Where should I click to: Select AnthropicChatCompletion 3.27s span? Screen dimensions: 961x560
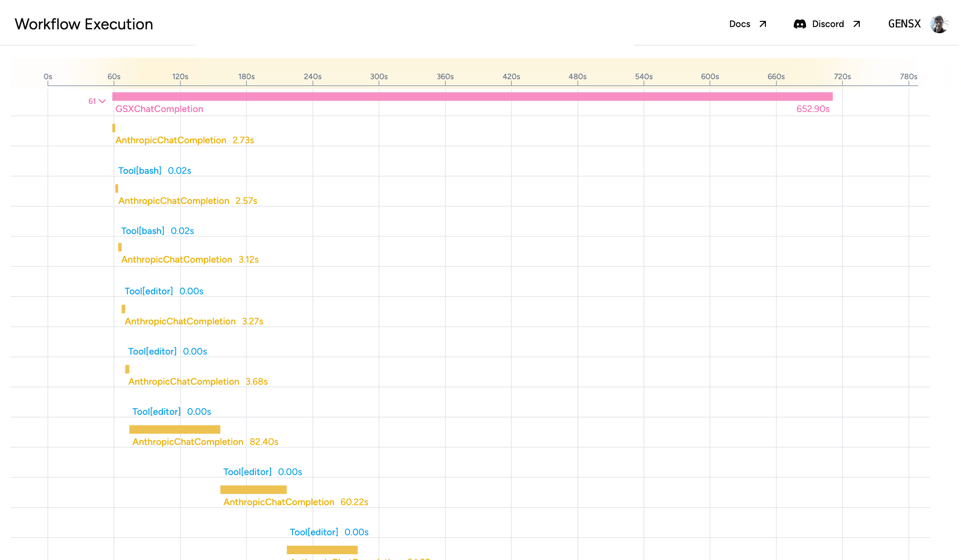coord(194,321)
